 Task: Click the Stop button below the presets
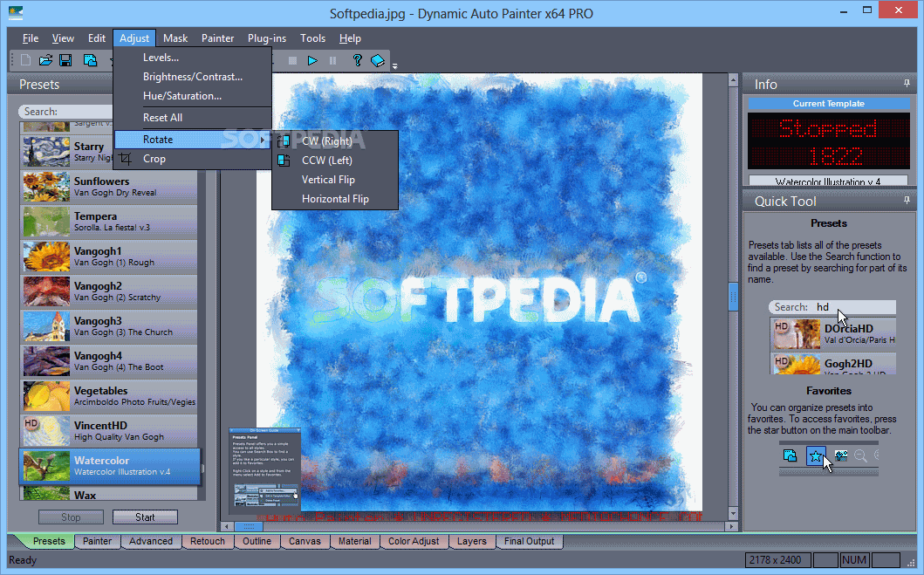click(71, 517)
